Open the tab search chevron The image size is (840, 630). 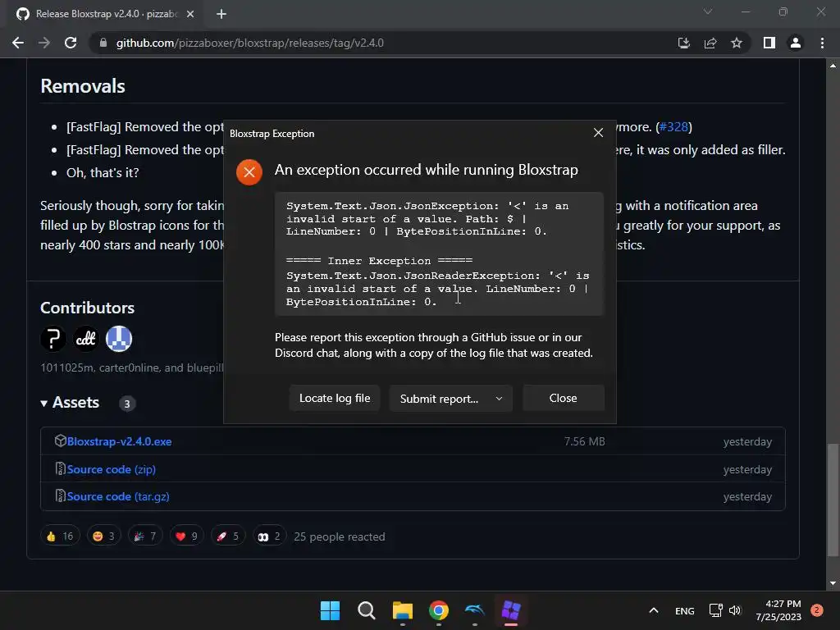(x=708, y=11)
